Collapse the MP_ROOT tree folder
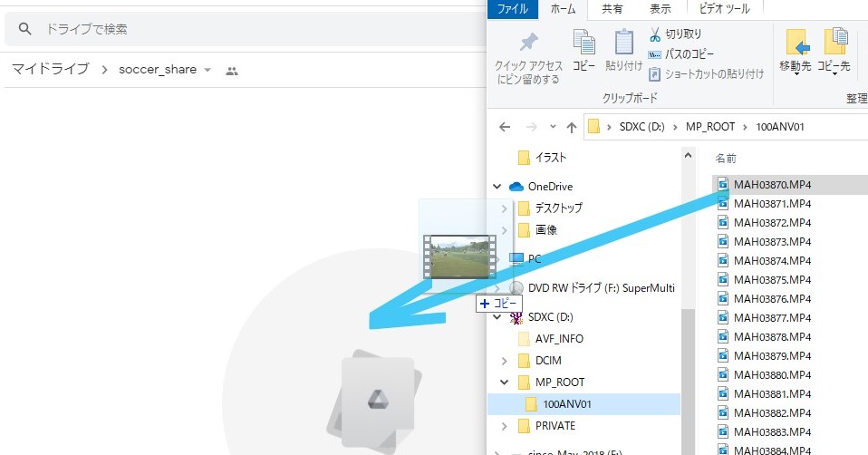 tap(505, 382)
